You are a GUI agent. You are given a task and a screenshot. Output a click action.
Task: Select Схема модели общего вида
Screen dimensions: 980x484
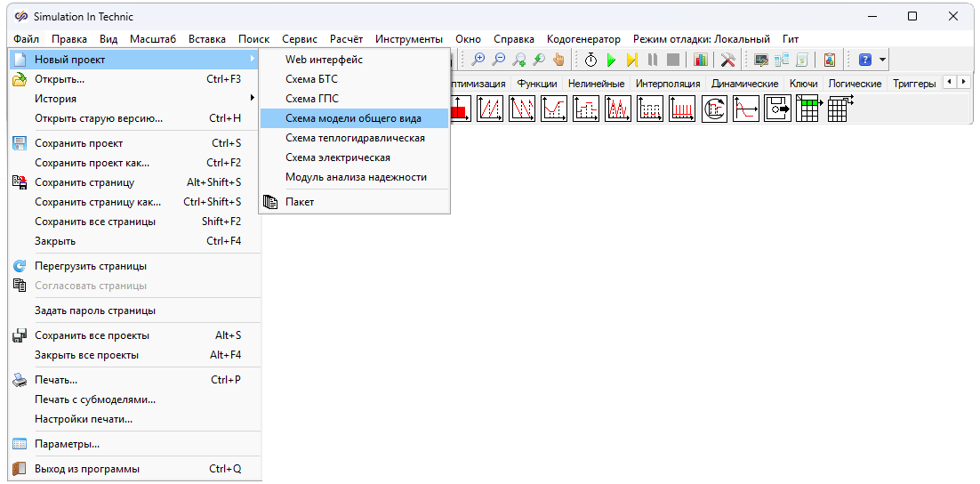tap(353, 118)
